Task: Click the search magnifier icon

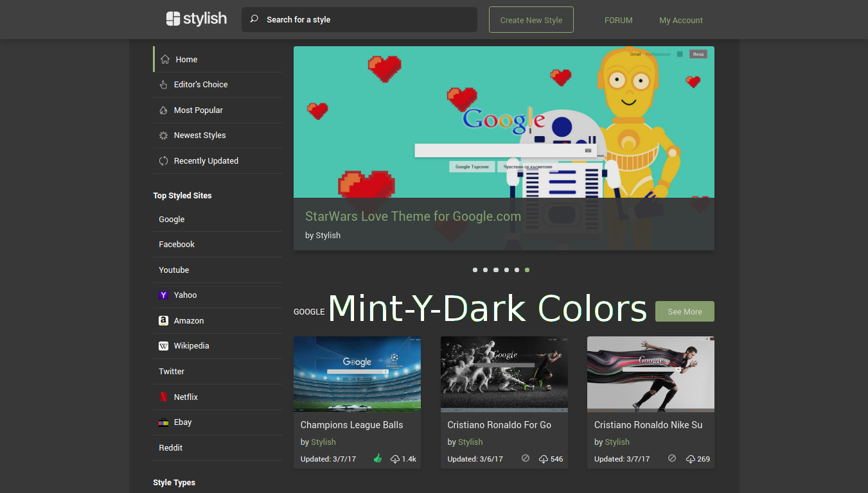Action: (254, 19)
